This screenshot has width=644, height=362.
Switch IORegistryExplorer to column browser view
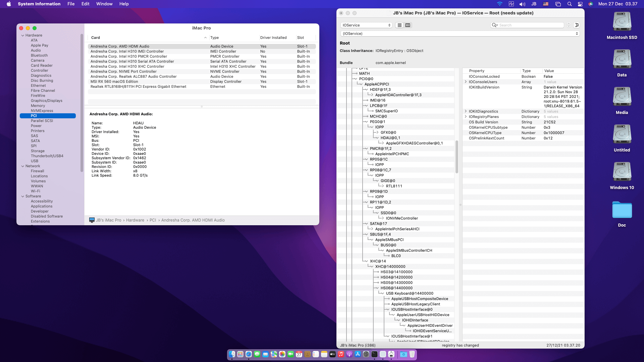pos(408,25)
